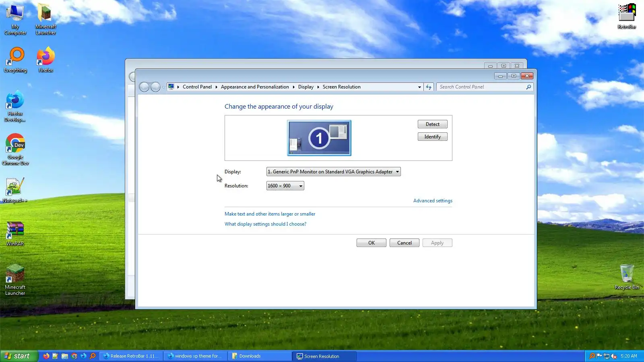Click the Cancel button
The image size is (644, 362).
pyautogui.click(x=405, y=243)
